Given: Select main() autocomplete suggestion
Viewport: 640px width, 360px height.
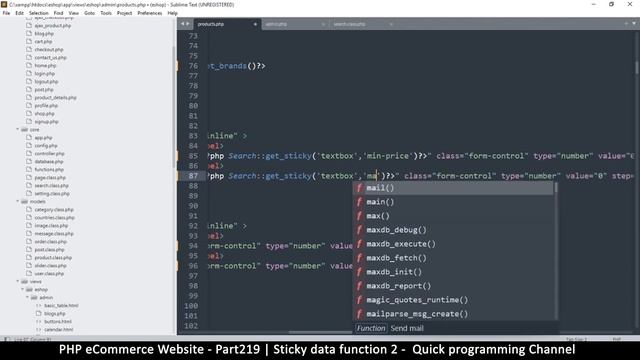Looking at the screenshot, I should (453, 202).
